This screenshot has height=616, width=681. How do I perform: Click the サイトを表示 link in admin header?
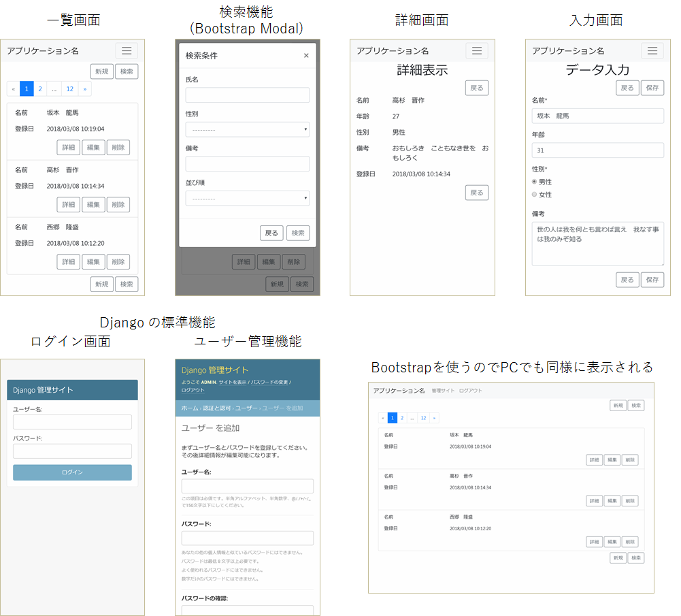pos(233,382)
